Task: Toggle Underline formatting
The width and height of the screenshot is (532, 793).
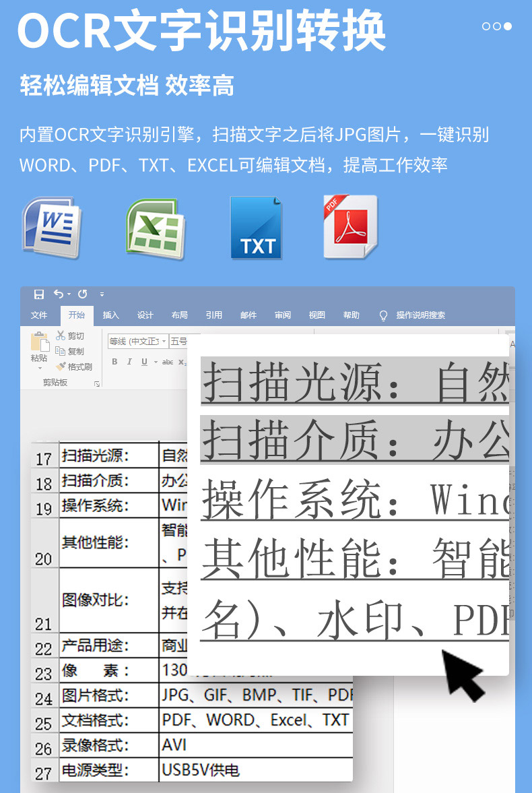Action: (144, 362)
